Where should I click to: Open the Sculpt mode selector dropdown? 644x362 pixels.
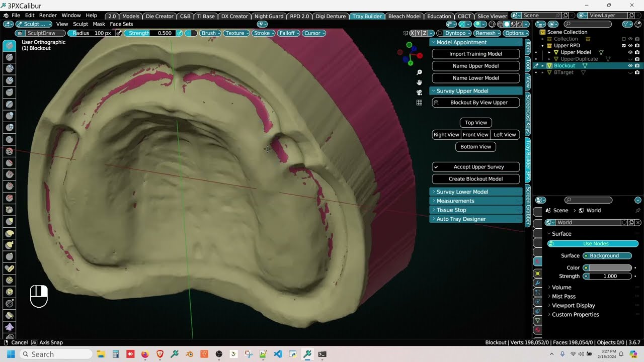click(x=35, y=24)
